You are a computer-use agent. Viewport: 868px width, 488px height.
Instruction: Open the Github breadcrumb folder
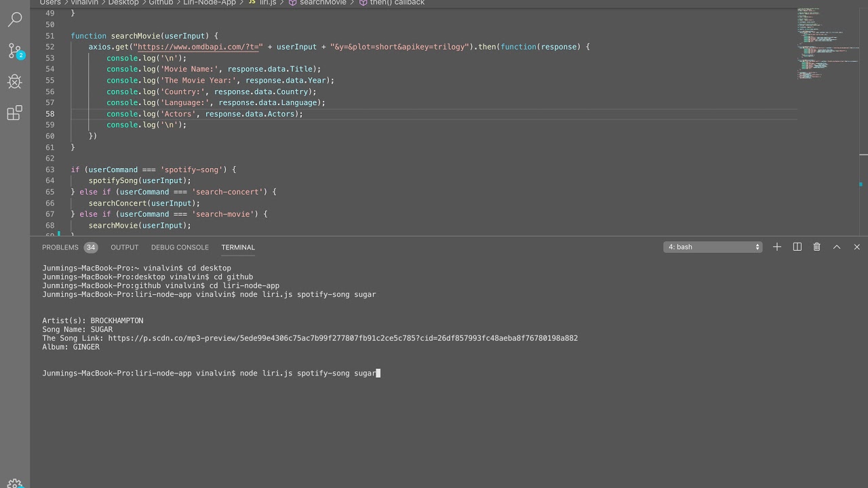[x=161, y=3]
